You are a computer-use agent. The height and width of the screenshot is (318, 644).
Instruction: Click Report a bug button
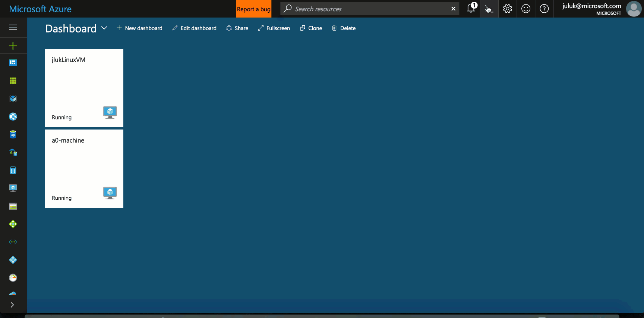254,9
